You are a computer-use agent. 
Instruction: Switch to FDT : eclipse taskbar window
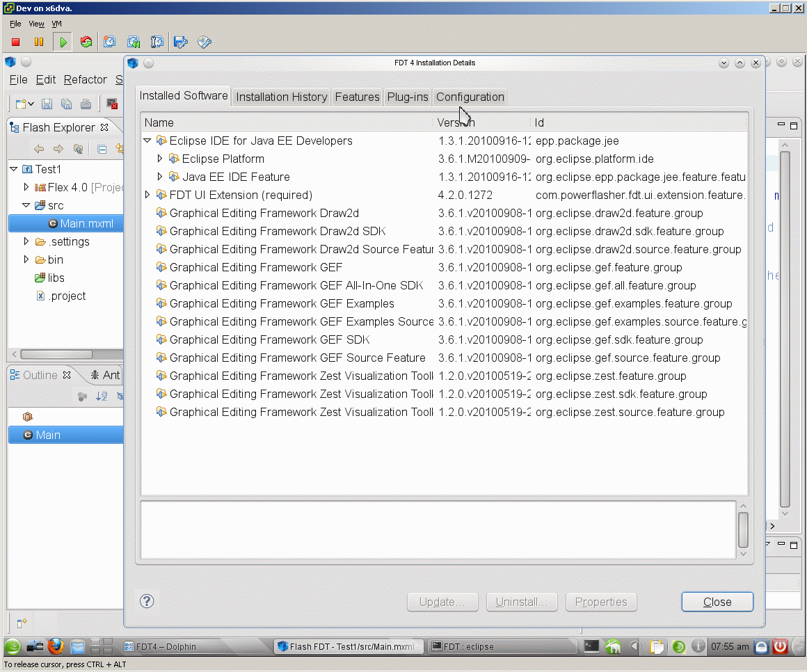(x=502, y=646)
